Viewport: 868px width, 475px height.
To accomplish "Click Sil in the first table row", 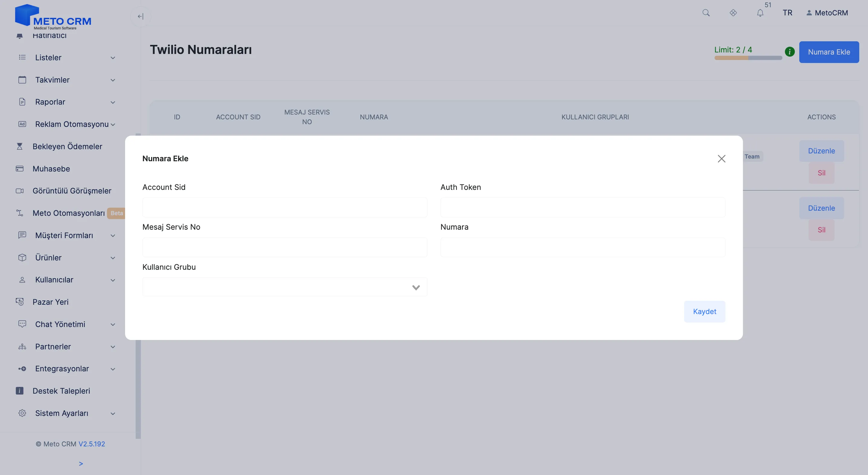I will [x=822, y=173].
